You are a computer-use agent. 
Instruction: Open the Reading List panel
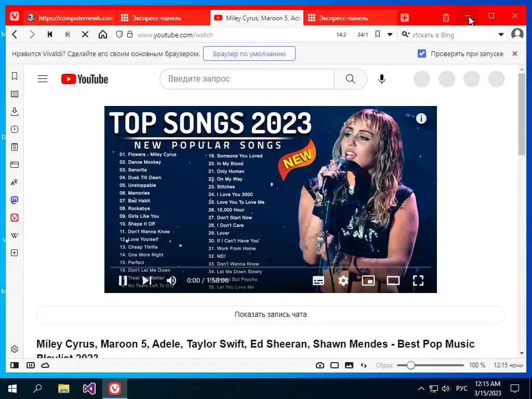coord(15,94)
